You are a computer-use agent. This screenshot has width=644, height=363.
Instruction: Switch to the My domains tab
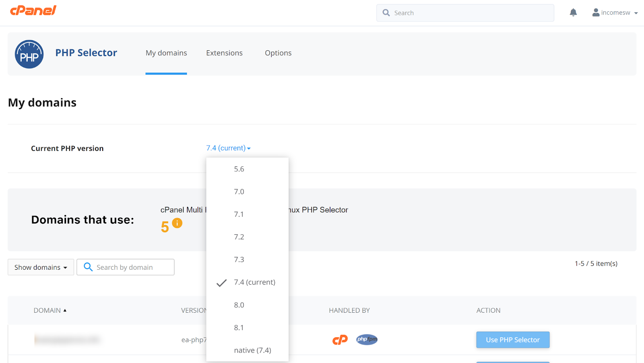pos(166,53)
